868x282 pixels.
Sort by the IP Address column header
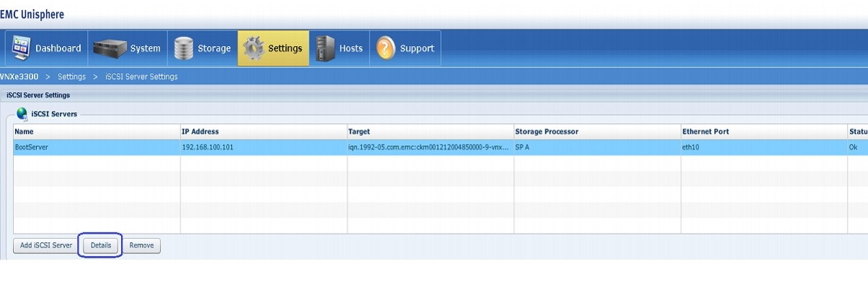[264, 132]
